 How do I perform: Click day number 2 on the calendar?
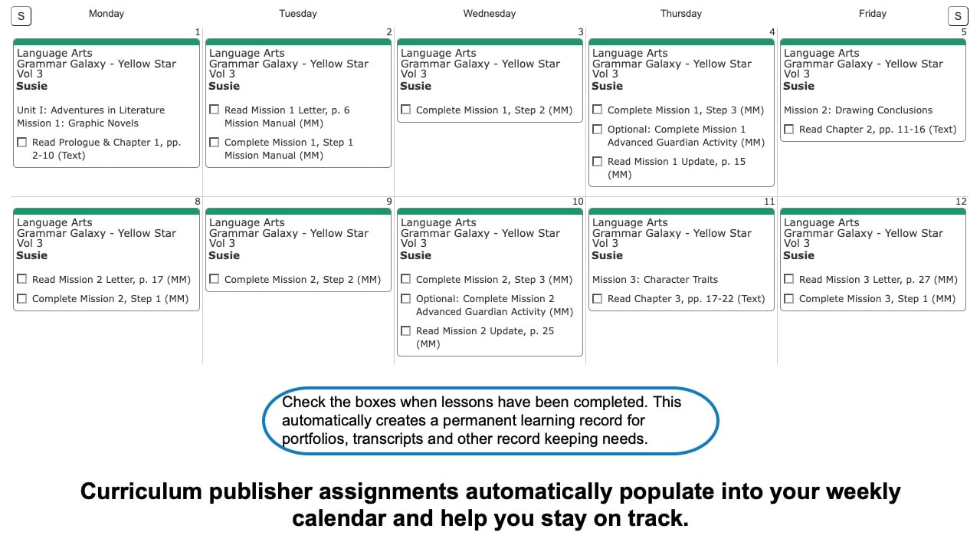[x=388, y=32]
